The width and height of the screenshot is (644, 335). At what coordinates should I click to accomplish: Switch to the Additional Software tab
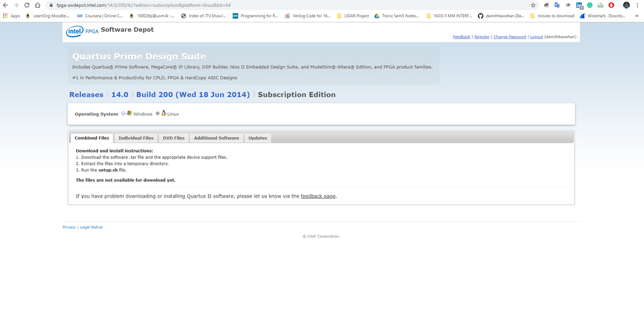coord(216,138)
